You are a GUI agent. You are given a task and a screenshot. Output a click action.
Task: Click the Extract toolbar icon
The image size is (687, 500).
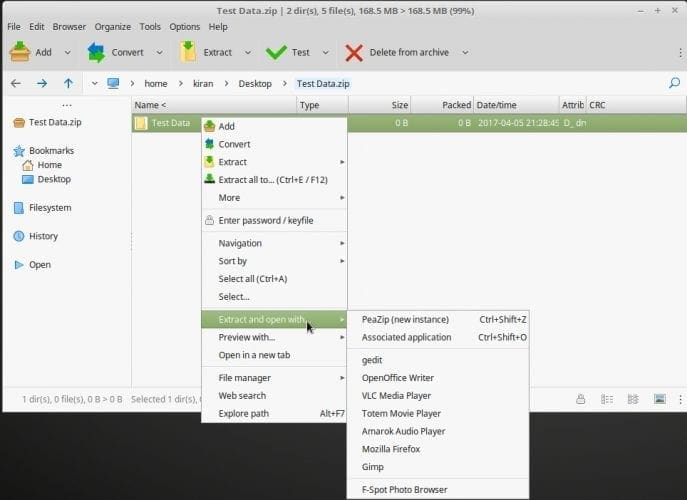point(188,52)
